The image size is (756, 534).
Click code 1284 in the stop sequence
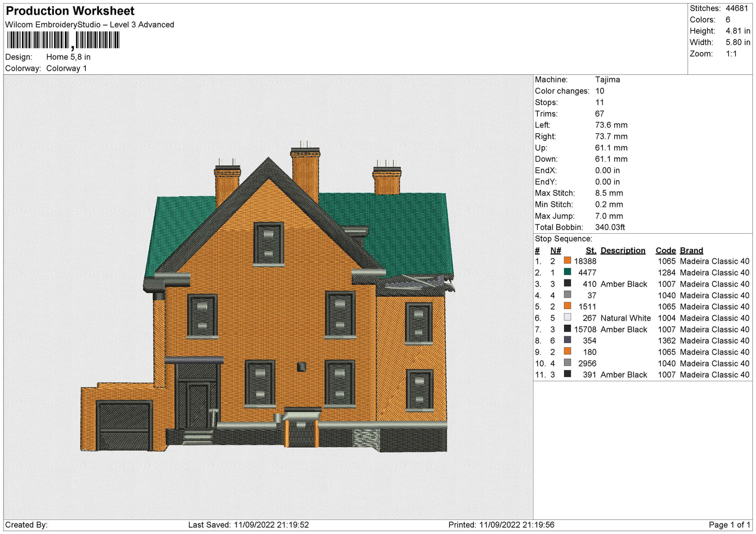tap(667, 272)
